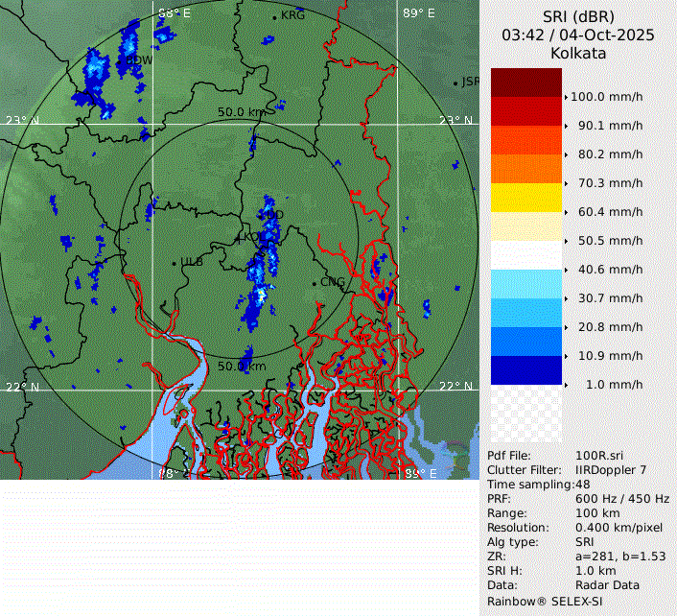This screenshot has width=677, height=616.
Task: Select the JSR station marker
Action: point(456,83)
